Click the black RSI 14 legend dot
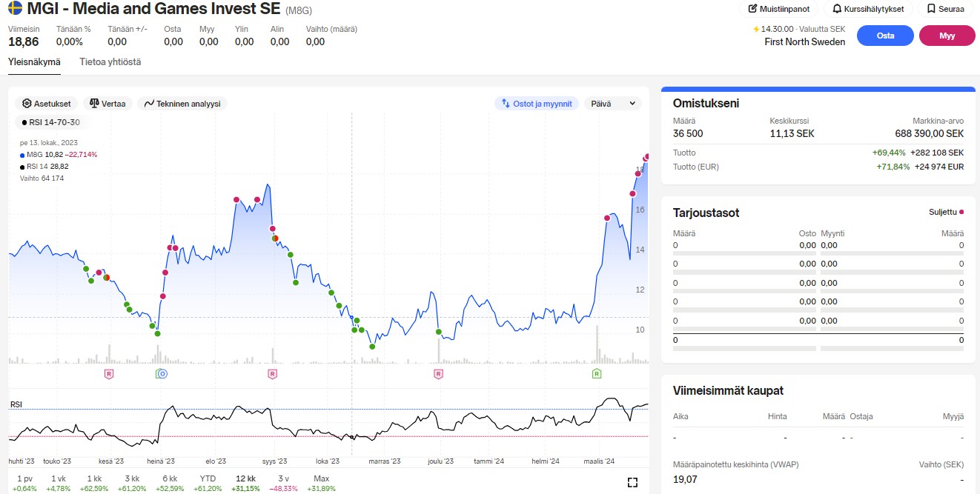 click(x=22, y=167)
